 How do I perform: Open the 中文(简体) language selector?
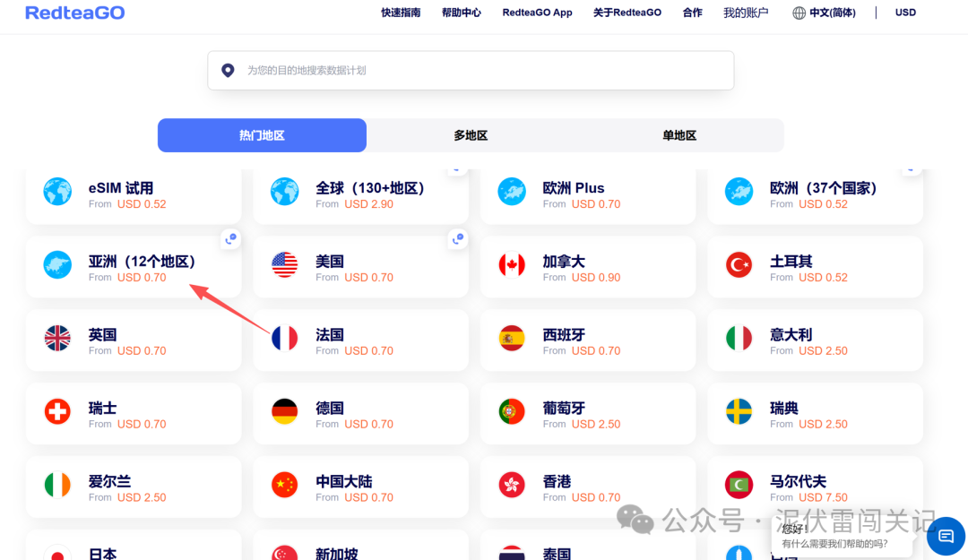[832, 13]
